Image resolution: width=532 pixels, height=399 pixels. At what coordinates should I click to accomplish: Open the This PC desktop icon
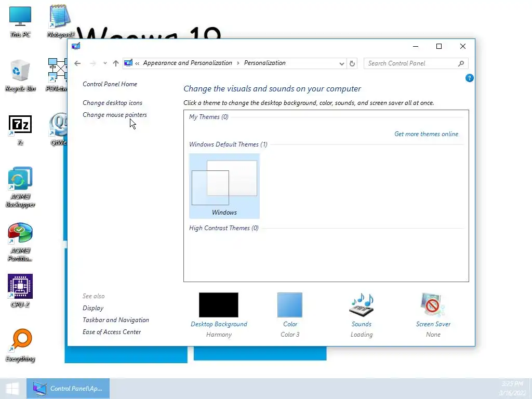pos(20,21)
